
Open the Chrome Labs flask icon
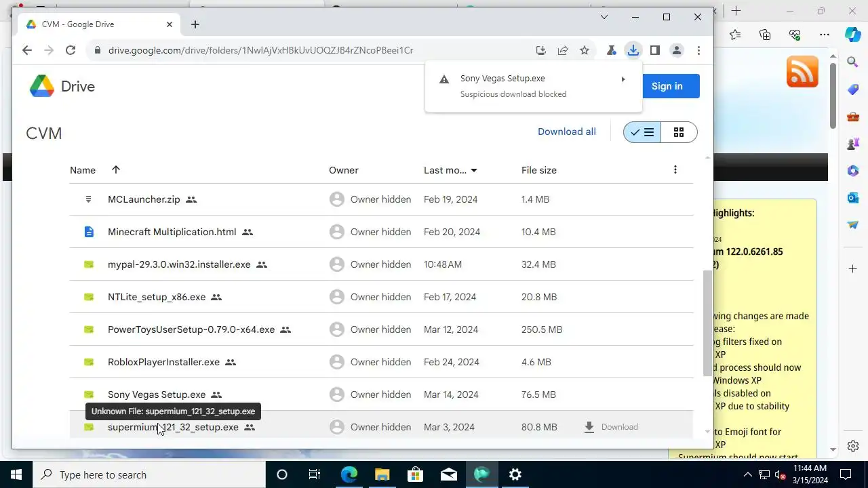coord(611,50)
